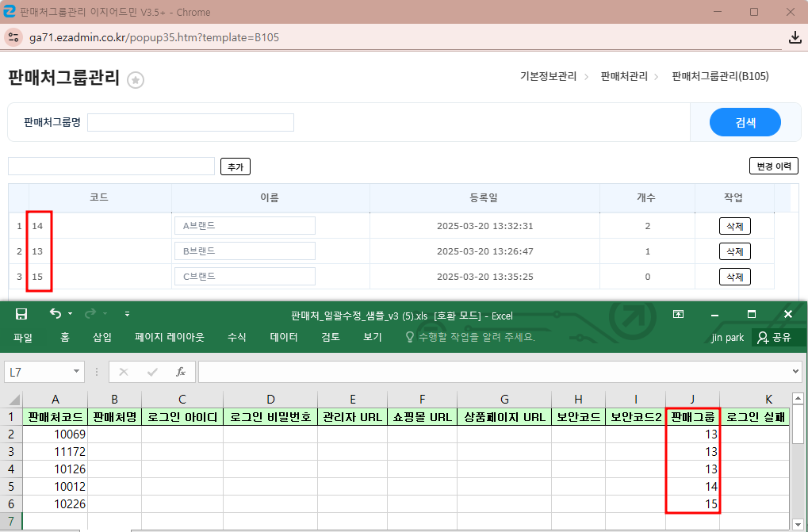
Task: Select the Excel cell containing 10069
Action: tap(55, 434)
